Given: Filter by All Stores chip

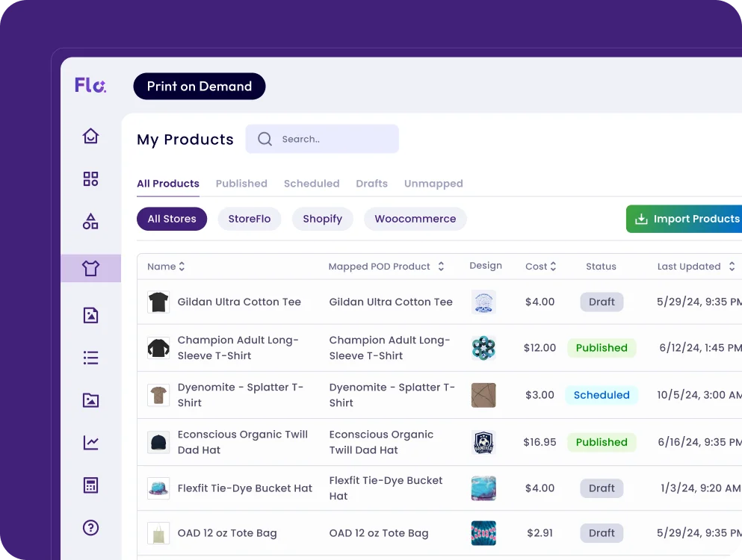Looking at the screenshot, I should [x=172, y=219].
